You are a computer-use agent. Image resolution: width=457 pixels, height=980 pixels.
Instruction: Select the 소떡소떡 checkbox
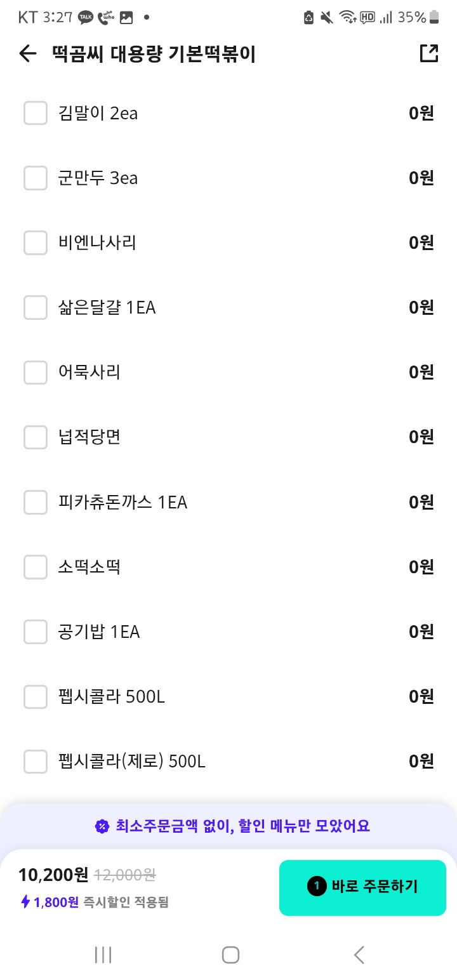[x=36, y=567]
